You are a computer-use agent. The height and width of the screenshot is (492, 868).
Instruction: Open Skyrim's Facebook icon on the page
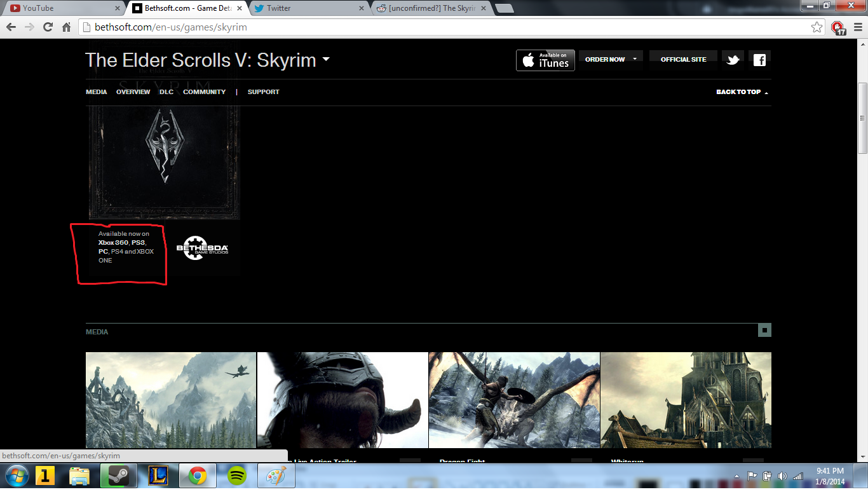click(759, 60)
